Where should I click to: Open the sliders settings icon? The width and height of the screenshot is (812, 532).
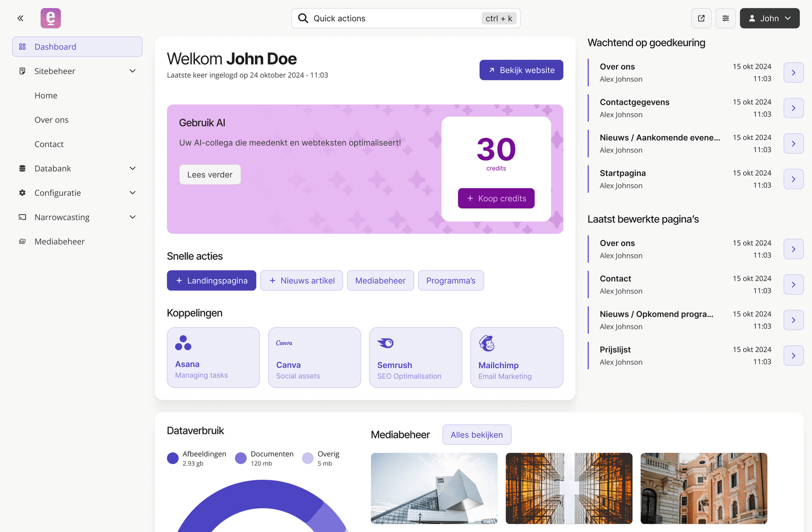click(725, 18)
